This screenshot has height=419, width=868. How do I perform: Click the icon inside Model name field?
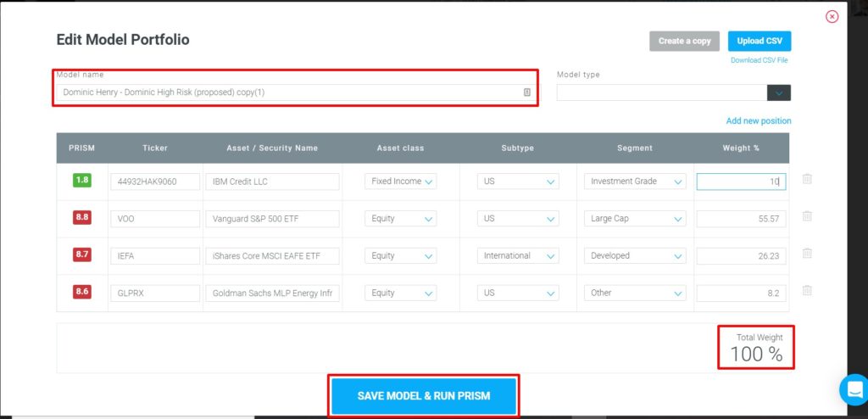point(527,92)
